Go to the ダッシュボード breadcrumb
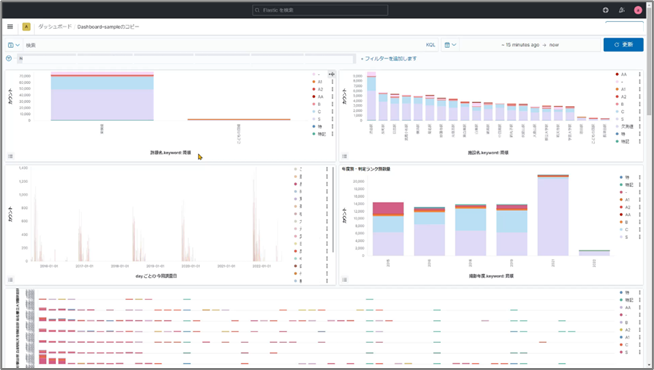The image size is (654, 370). click(55, 27)
